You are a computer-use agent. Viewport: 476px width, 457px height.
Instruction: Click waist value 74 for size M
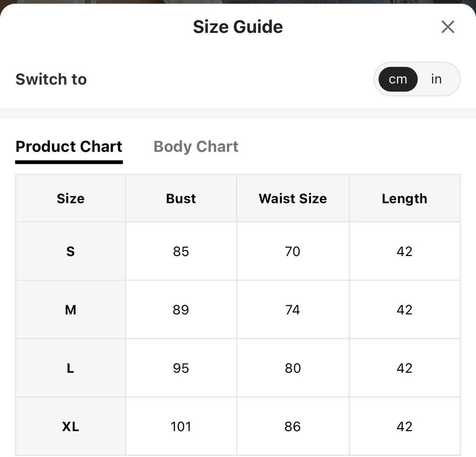(293, 310)
